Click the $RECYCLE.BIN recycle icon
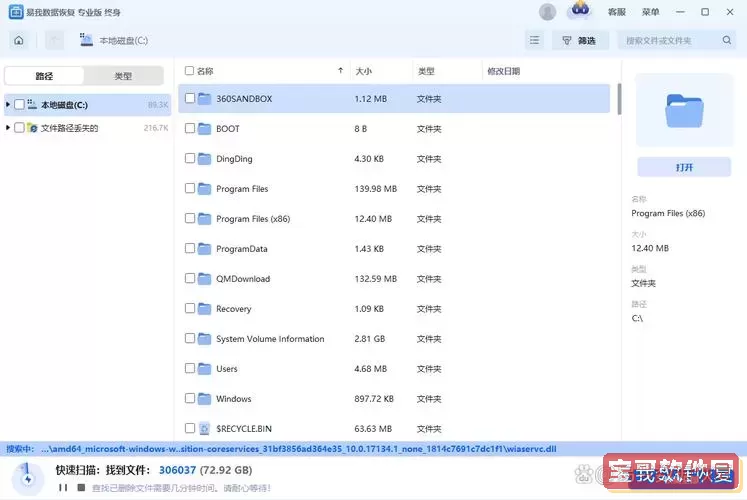 tap(204, 429)
